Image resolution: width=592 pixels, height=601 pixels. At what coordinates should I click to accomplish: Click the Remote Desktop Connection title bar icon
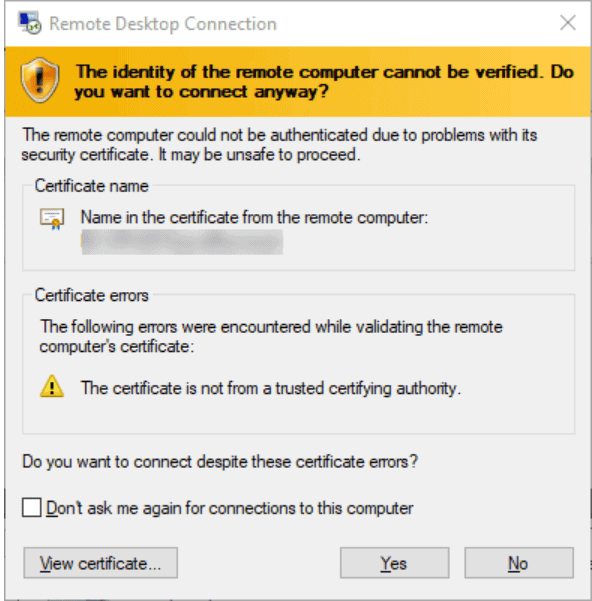tap(30, 23)
